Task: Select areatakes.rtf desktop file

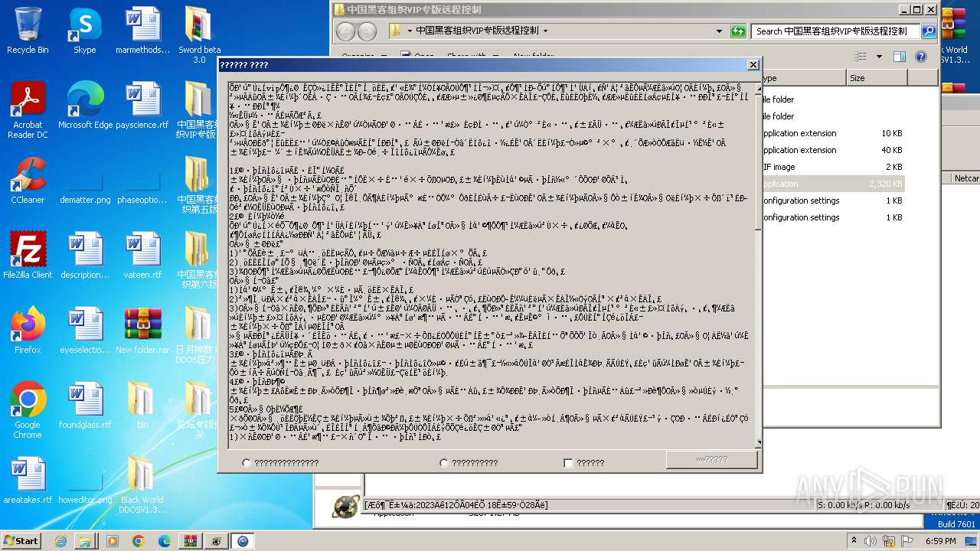Action: pyautogui.click(x=28, y=481)
